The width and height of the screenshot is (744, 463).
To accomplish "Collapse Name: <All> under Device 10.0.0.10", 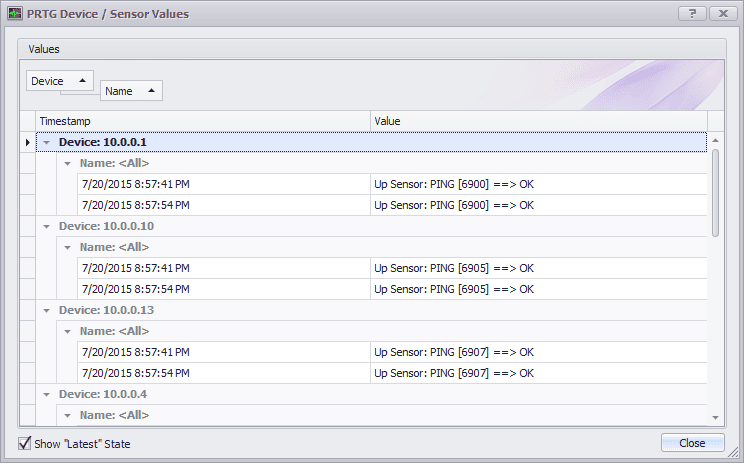I will click(x=67, y=248).
